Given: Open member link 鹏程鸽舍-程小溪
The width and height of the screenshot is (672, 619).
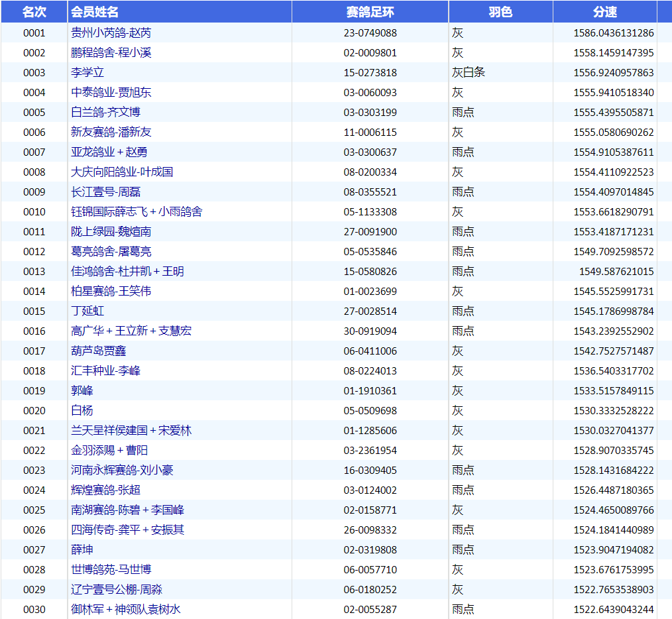Looking at the screenshot, I should (111, 53).
